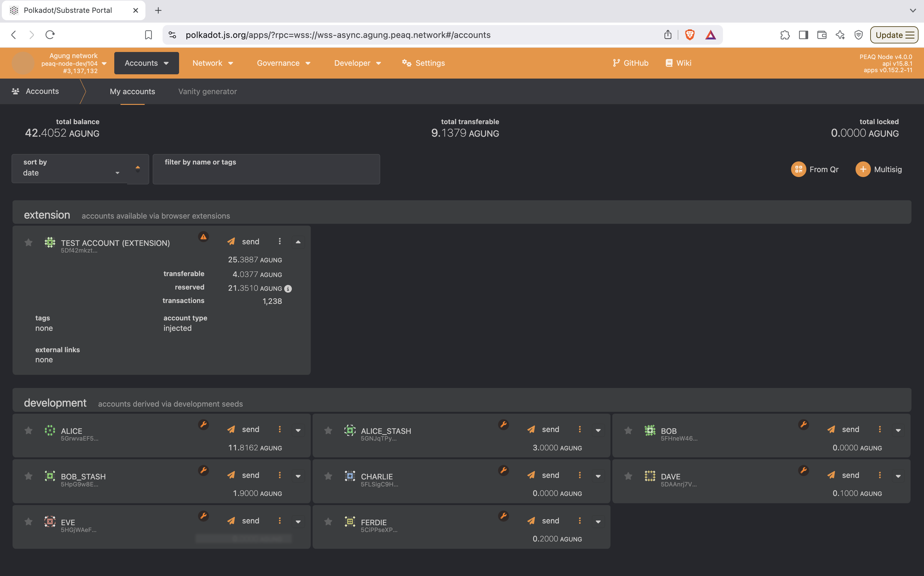Expand ALICE_STASH account details

click(598, 430)
